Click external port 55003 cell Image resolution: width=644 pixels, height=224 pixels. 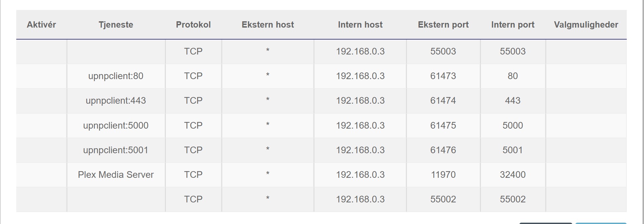443,52
